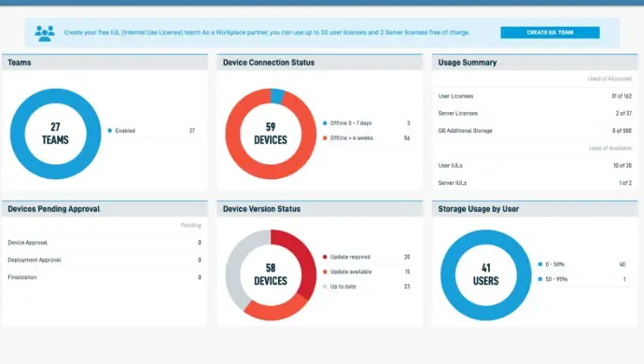The height and width of the screenshot is (364, 644).
Task: Click the Offline 0 - 7 days blue dot
Action: [x=325, y=123]
